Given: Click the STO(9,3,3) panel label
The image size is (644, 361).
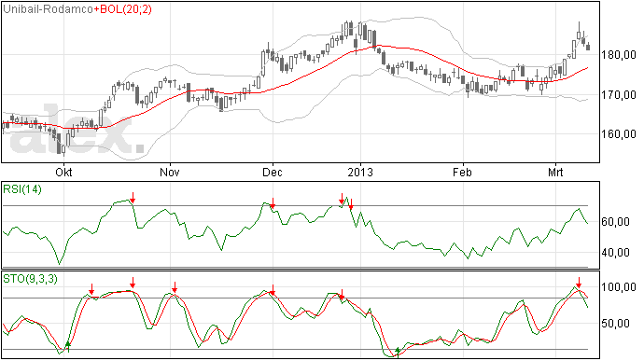Looking at the screenshot, I should point(31,279).
